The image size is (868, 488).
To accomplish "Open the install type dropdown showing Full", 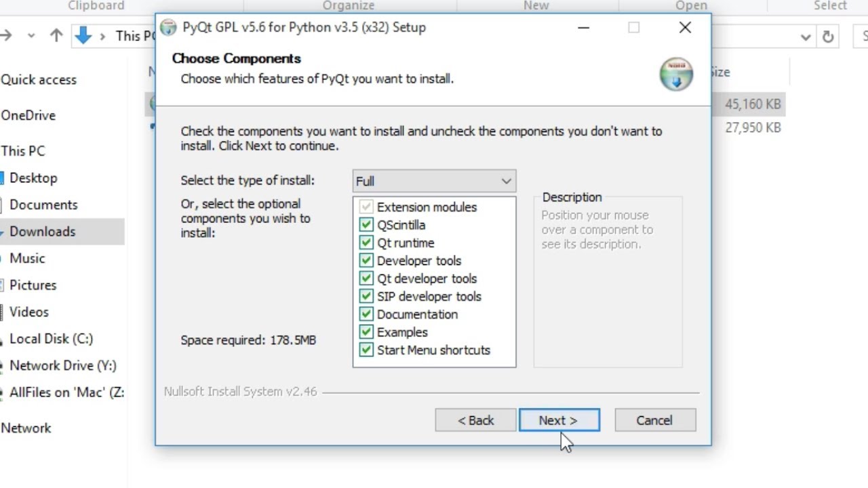I will pyautogui.click(x=434, y=181).
